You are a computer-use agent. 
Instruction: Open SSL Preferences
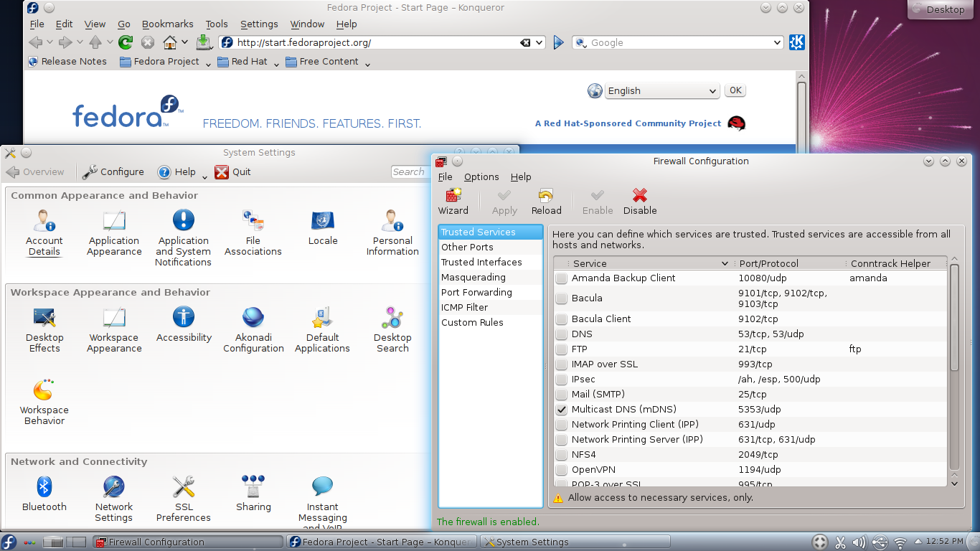184,499
